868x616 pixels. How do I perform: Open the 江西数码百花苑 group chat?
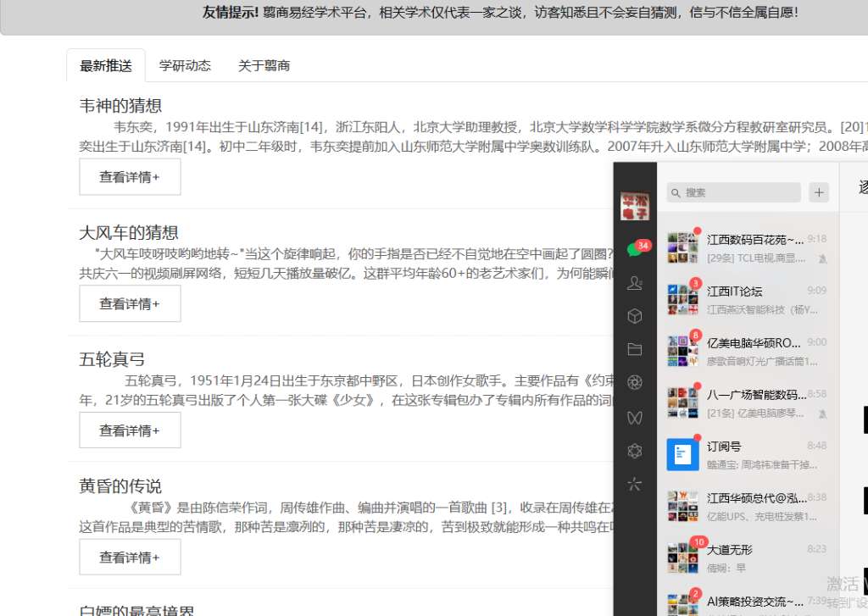748,248
